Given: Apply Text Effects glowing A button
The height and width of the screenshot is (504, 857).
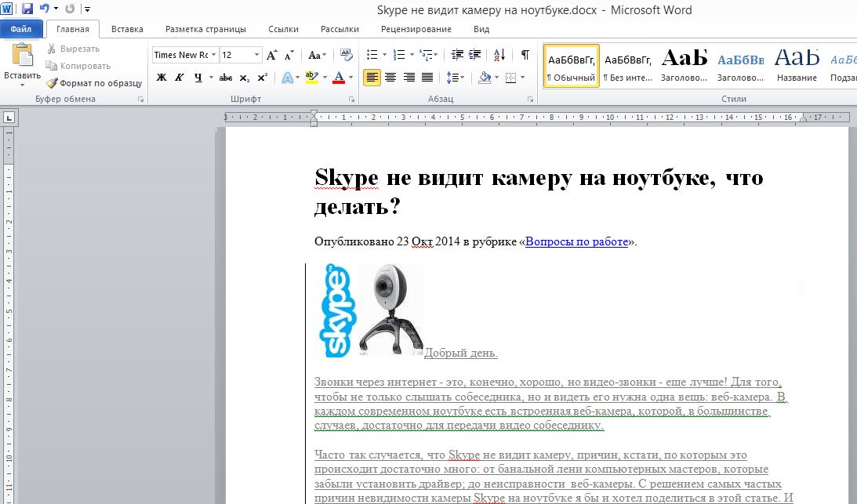Looking at the screenshot, I should [x=287, y=78].
